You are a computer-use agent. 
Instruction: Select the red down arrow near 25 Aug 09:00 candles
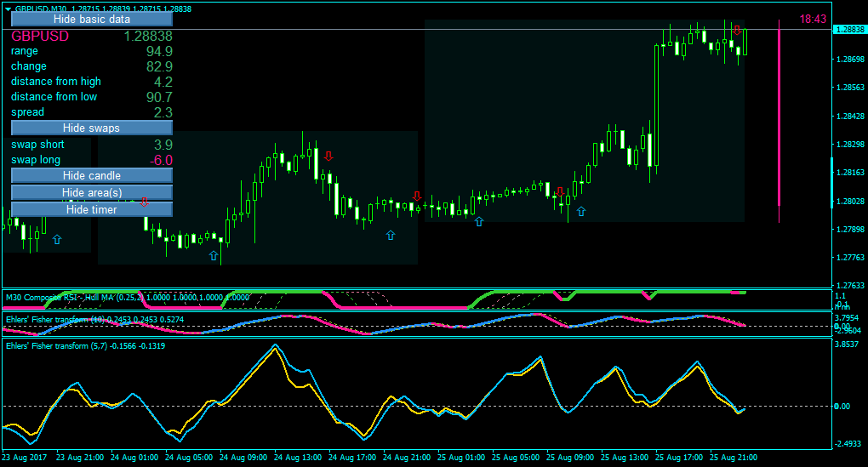pyautogui.click(x=560, y=192)
